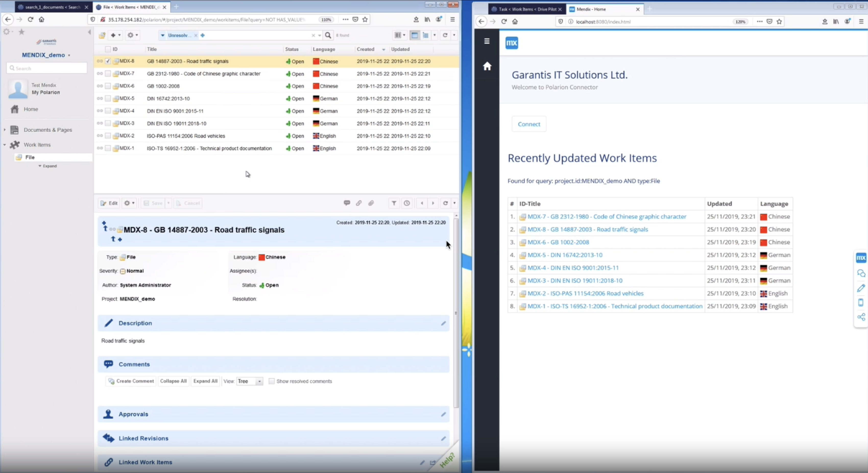The width and height of the screenshot is (868, 473).
Task: Check the MDX-6 row checkbox
Action: tap(108, 86)
